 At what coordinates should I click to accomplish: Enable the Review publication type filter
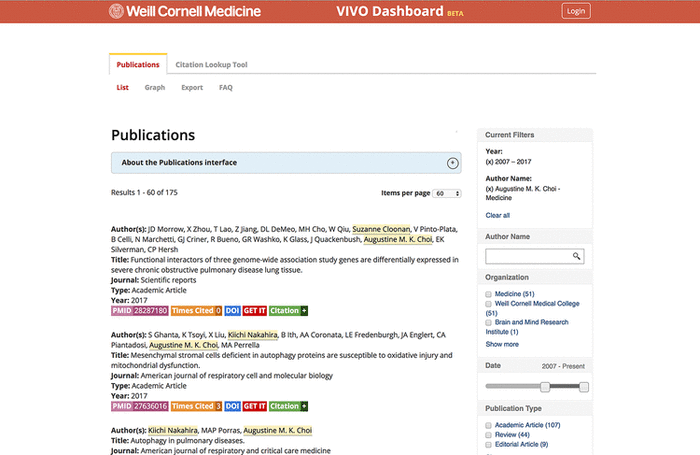[489, 435]
